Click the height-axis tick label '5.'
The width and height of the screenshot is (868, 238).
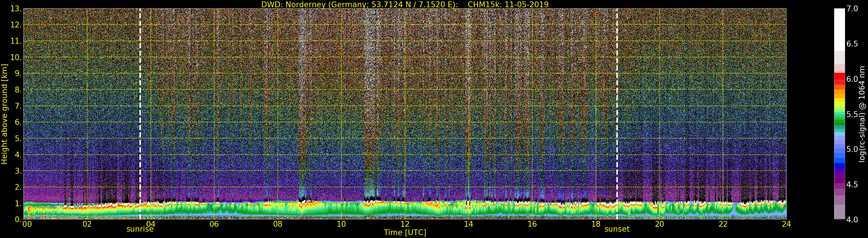[18, 138]
